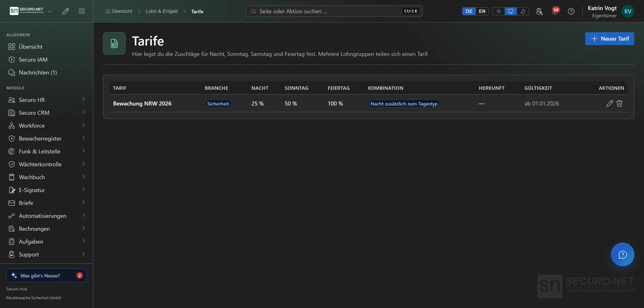The width and height of the screenshot is (644, 308).
Task: Expand the Securo HR module
Action: [x=46, y=100]
